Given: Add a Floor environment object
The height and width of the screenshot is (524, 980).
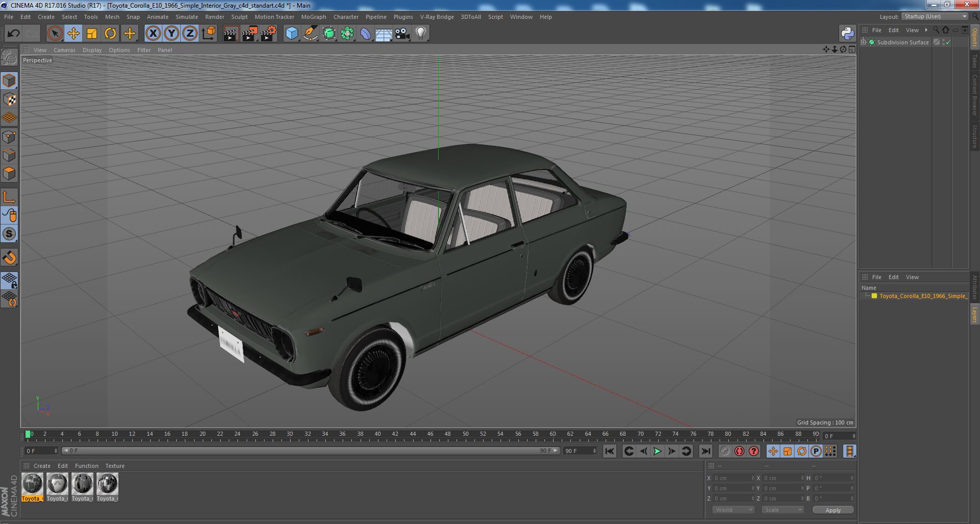Looking at the screenshot, I should (x=384, y=34).
